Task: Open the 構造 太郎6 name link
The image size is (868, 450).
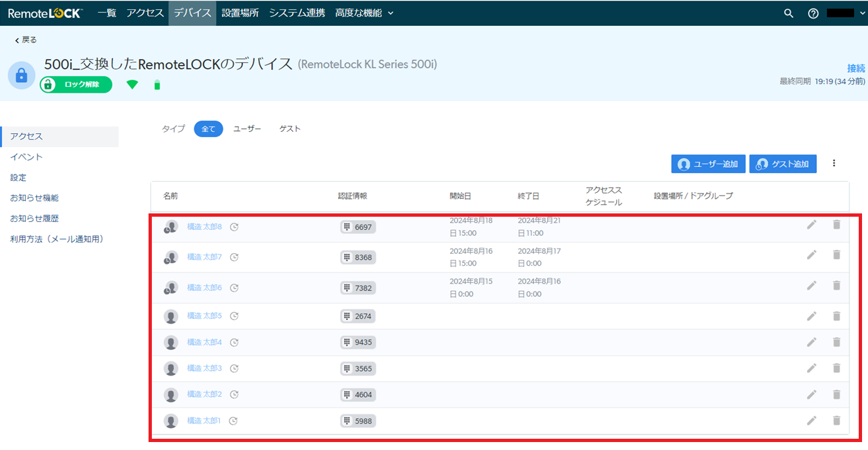Action: [x=204, y=288]
